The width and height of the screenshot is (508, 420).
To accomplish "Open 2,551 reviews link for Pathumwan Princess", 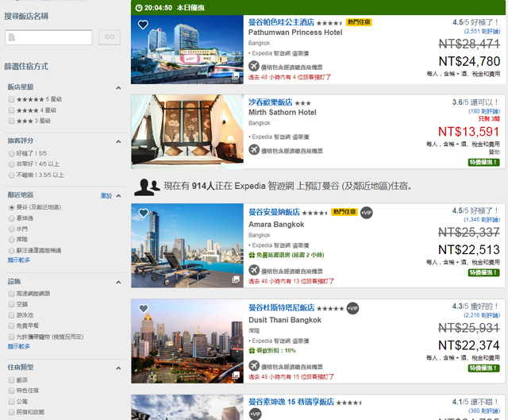I will (x=482, y=32).
